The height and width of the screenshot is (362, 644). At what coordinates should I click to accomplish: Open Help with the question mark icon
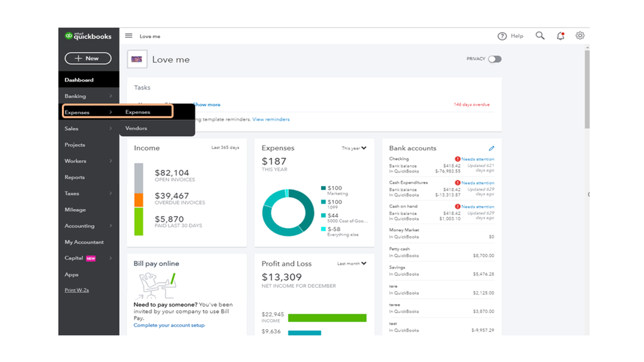point(502,36)
